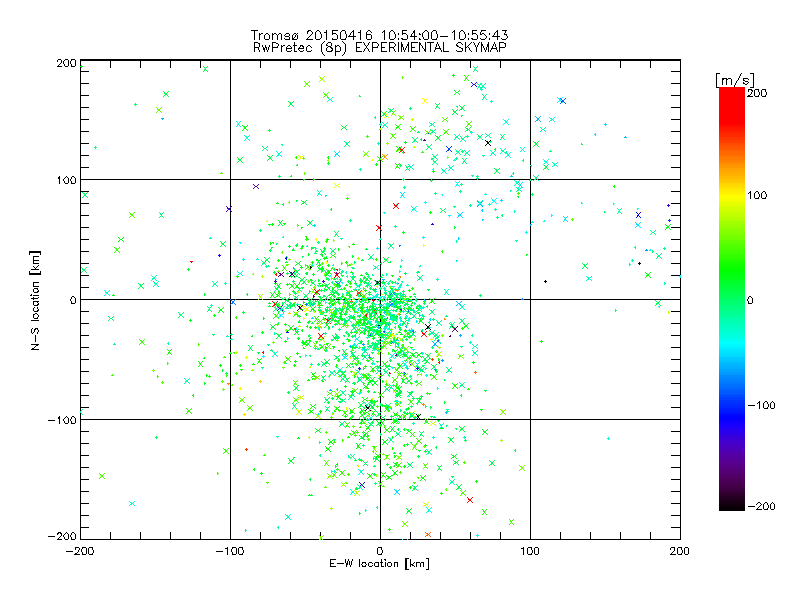Click the '-100' tick label on the x-axis
This screenshot has width=800, height=600.
[230, 551]
